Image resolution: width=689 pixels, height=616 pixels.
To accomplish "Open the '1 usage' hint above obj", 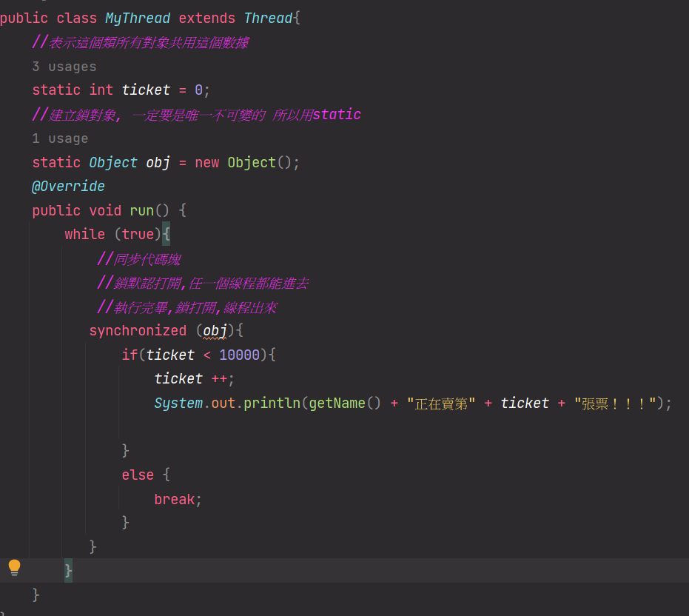I will 60,138.
